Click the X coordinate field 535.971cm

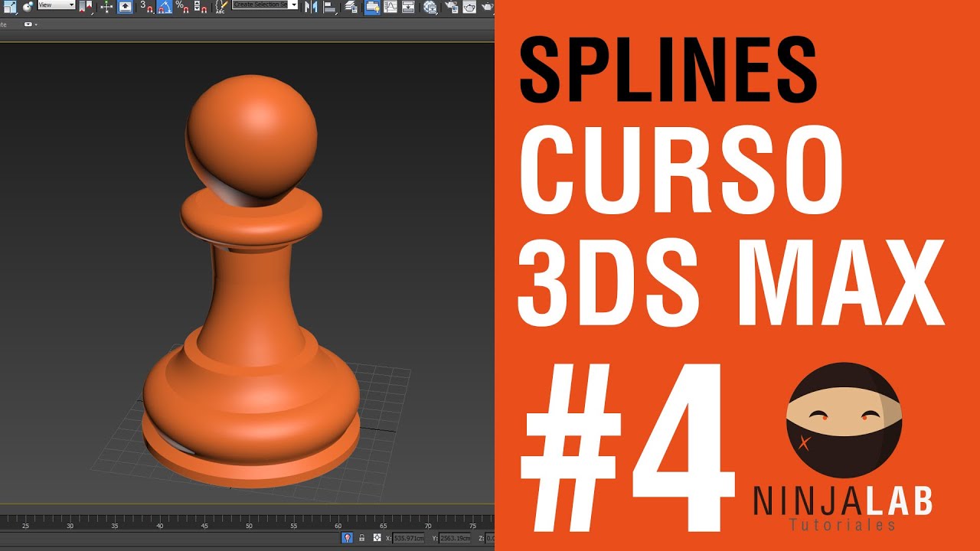(409, 538)
